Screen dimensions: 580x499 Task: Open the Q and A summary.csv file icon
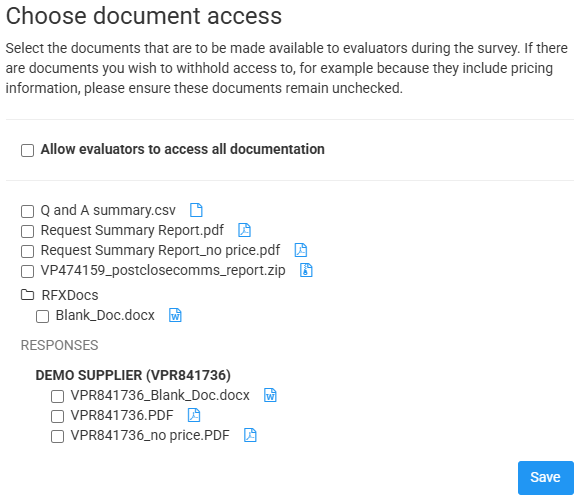[196, 210]
